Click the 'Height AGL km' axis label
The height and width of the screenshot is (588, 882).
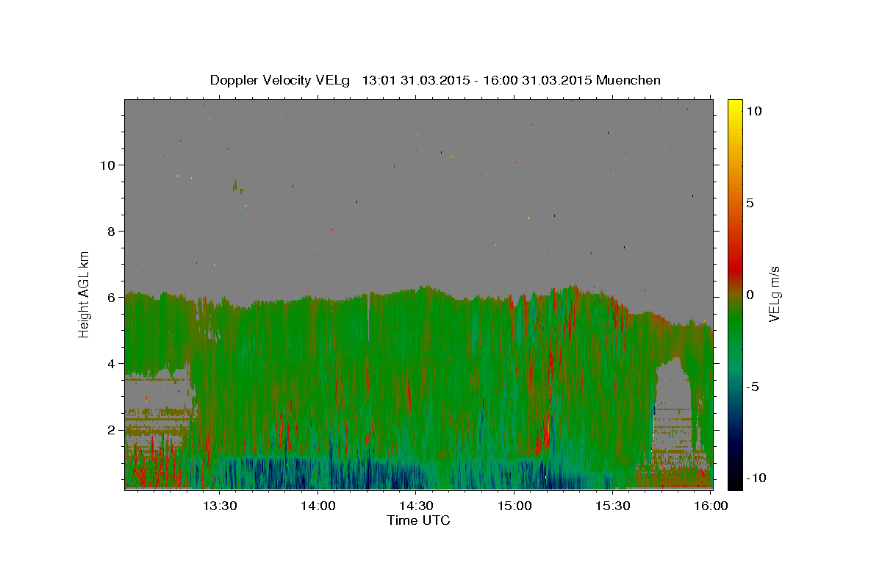click(x=85, y=295)
